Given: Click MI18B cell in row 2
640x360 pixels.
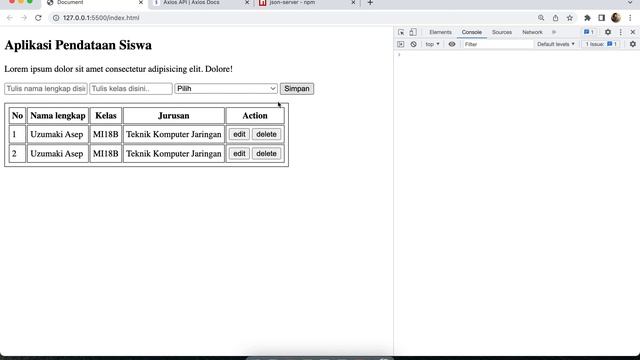Looking at the screenshot, I should pos(106,153).
